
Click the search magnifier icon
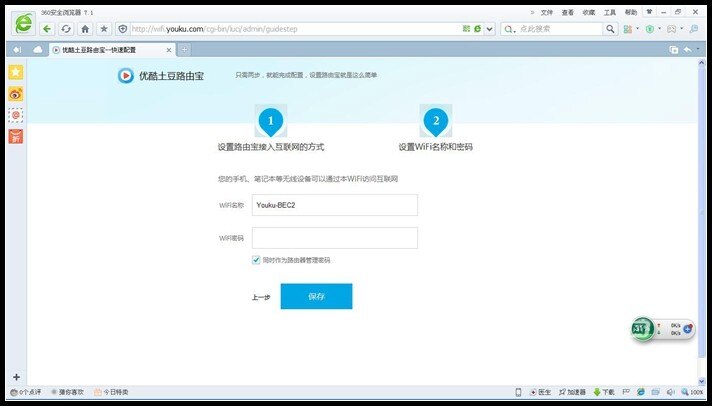tap(610, 29)
